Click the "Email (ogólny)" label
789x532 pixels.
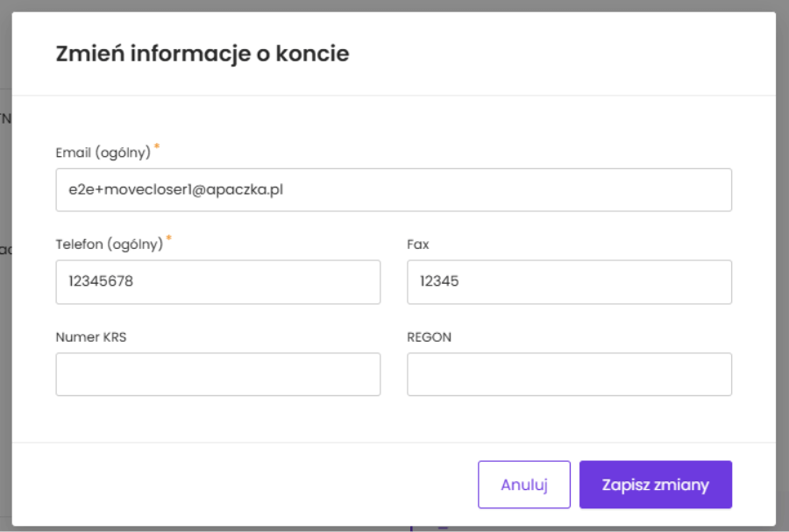pyautogui.click(x=103, y=153)
